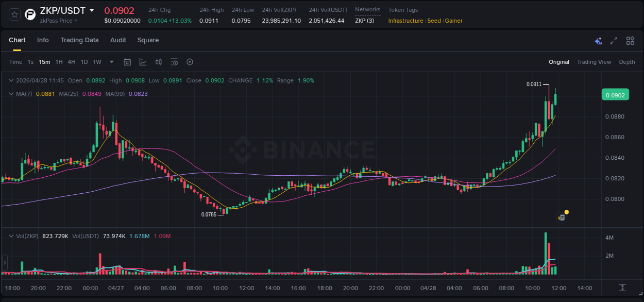This screenshot has height=302, width=644.
Task: Switch to the Trading Data tab
Action: (80, 40)
